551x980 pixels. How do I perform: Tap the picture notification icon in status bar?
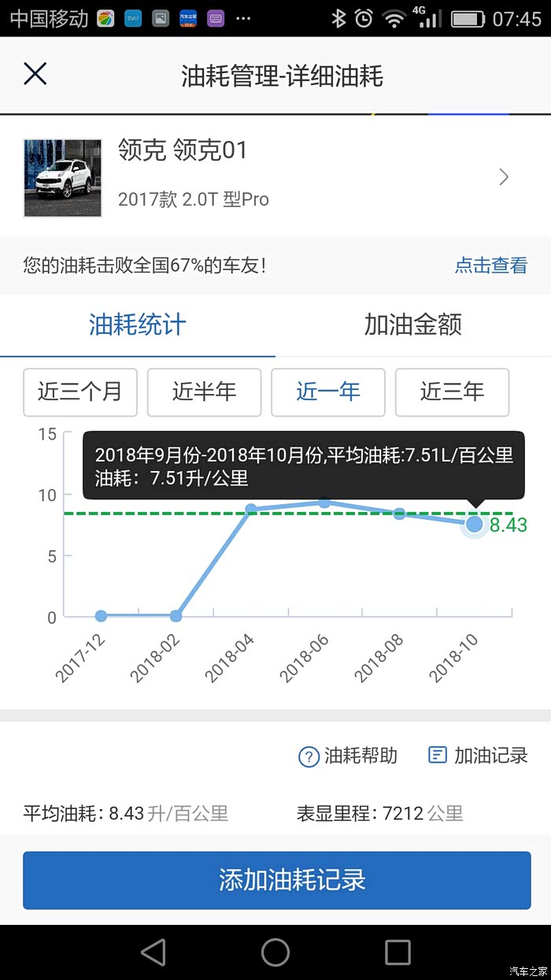[x=161, y=18]
